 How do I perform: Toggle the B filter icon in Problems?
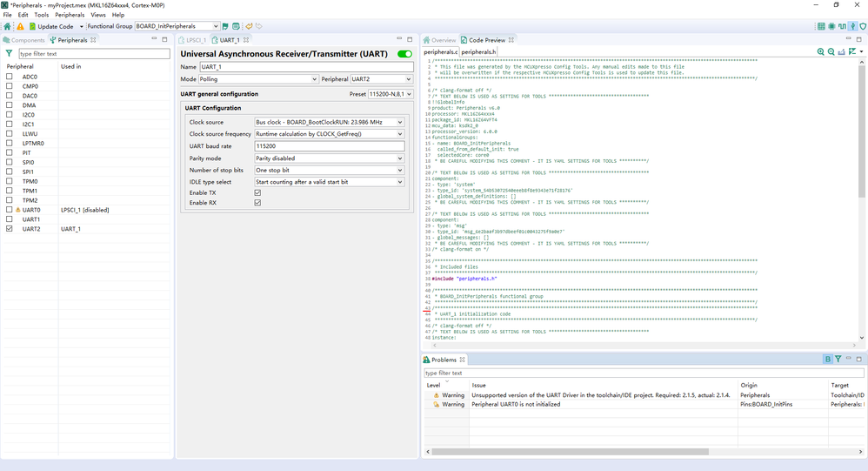click(828, 359)
